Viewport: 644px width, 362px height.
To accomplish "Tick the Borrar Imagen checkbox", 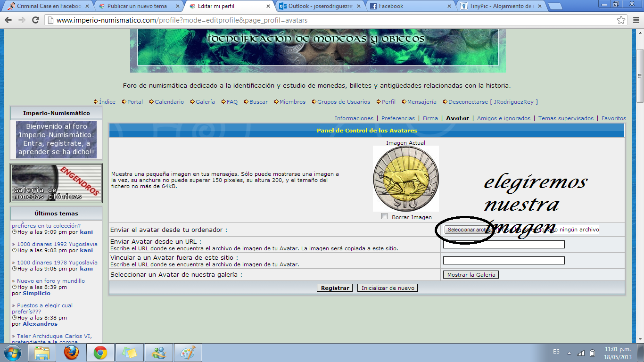I will point(385,217).
